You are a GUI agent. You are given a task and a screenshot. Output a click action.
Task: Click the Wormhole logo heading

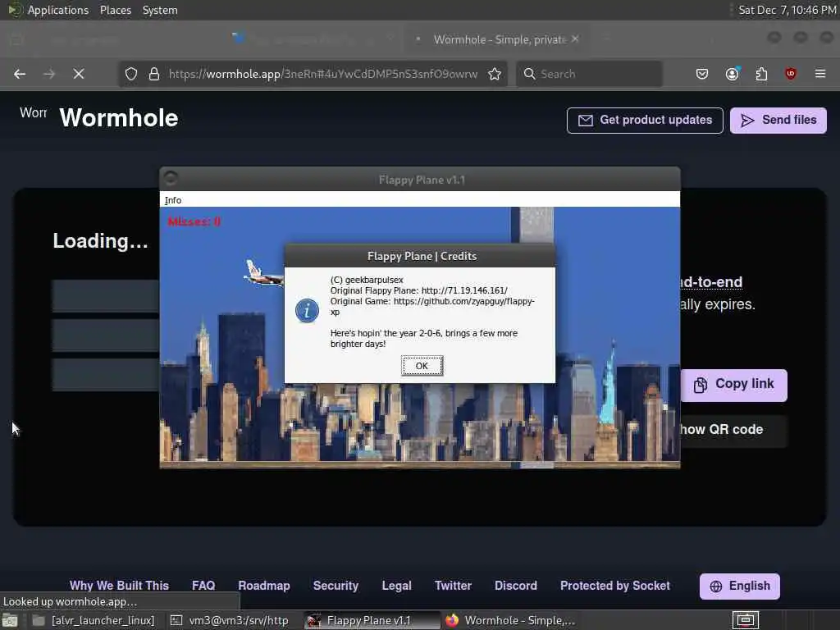pyautogui.click(x=118, y=118)
